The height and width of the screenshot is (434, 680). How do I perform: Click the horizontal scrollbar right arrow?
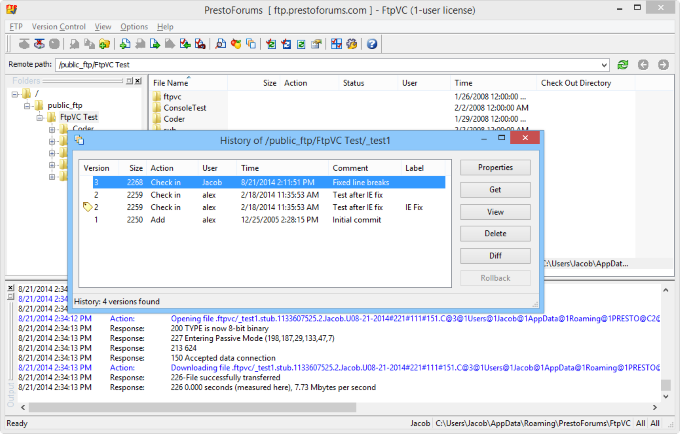(x=654, y=407)
